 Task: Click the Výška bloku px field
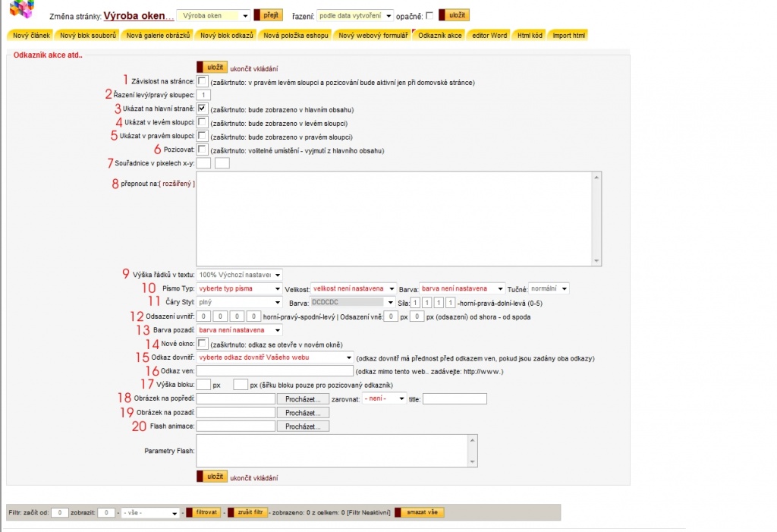[203, 385]
